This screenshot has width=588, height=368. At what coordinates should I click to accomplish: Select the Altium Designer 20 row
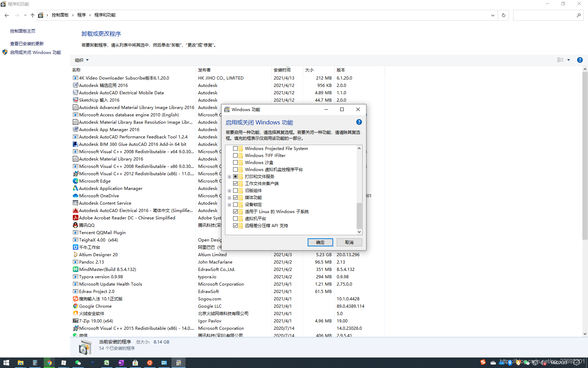point(228,254)
